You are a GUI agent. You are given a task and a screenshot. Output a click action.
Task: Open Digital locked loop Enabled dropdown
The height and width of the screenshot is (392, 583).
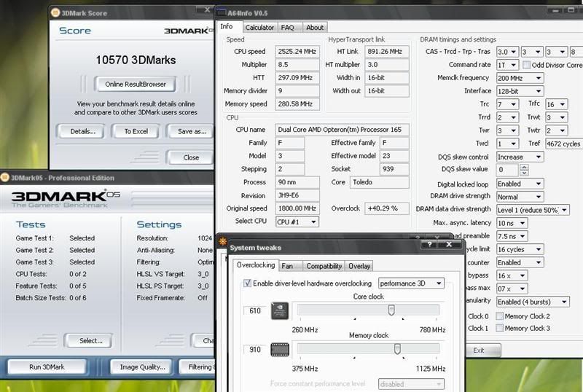(x=520, y=184)
